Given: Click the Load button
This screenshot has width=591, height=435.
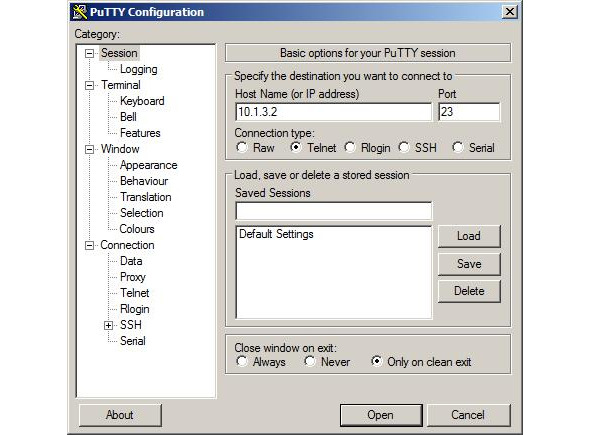Looking at the screenshot, I should tap(469, 236).
